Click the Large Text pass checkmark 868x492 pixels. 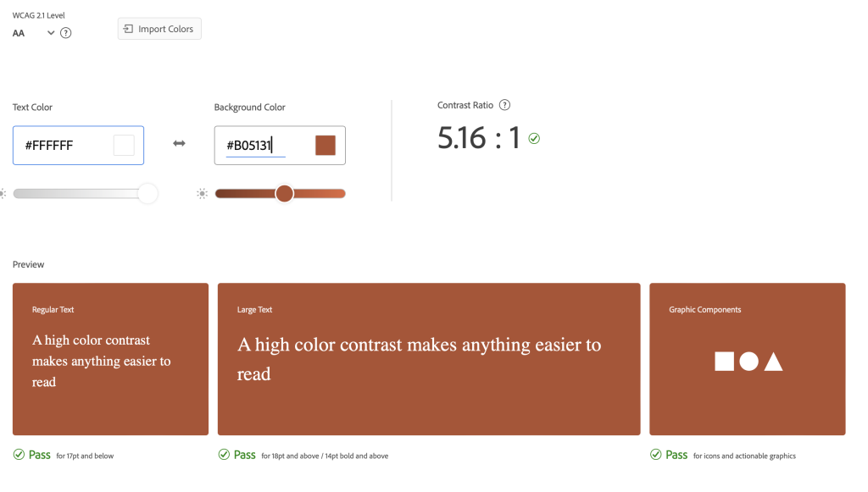[224, 455]
